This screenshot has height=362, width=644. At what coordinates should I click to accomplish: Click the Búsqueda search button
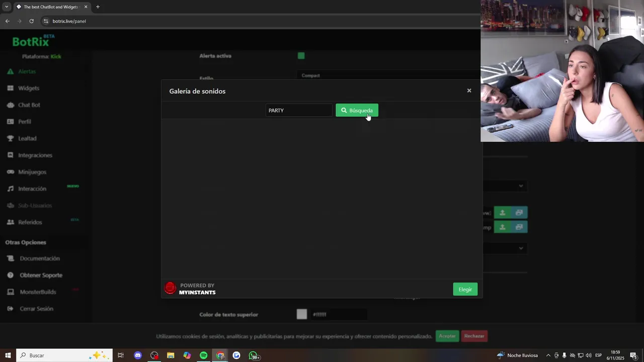coord(357,110)
